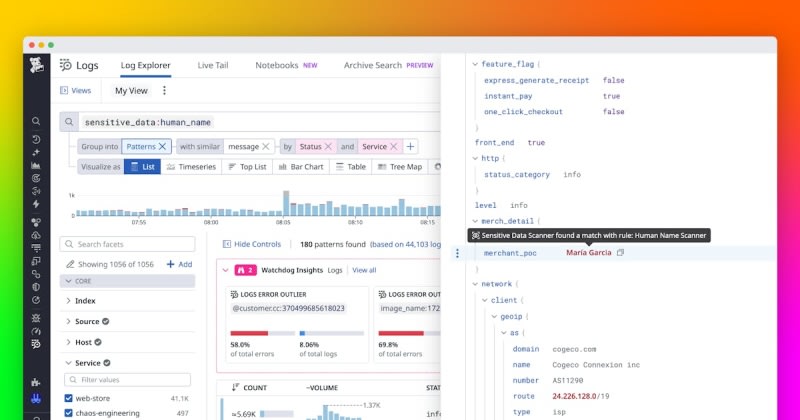Image resolution: width=800 pixels, height=420 pixels.
Task: Click the Datadog logo in the sidebar
Action: [36, 67]
